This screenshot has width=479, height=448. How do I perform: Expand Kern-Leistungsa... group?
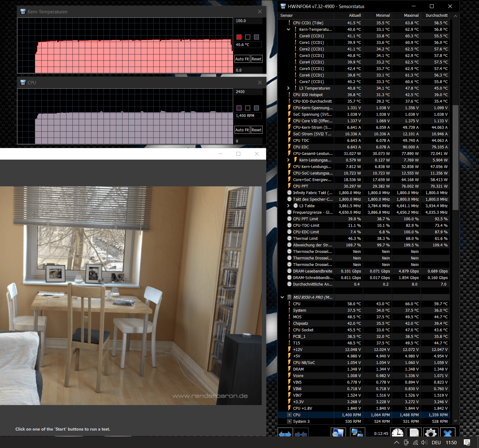tap(288, 160)
